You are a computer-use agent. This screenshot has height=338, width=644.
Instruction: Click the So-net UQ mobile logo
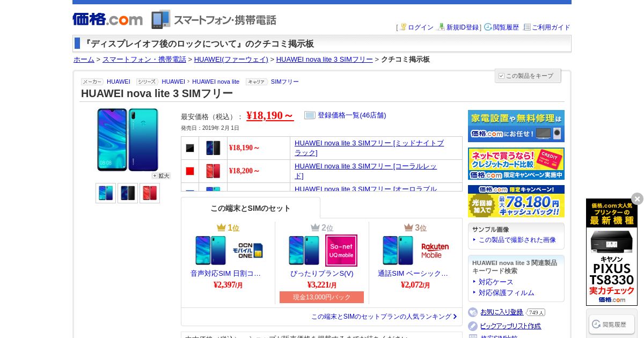341,251
